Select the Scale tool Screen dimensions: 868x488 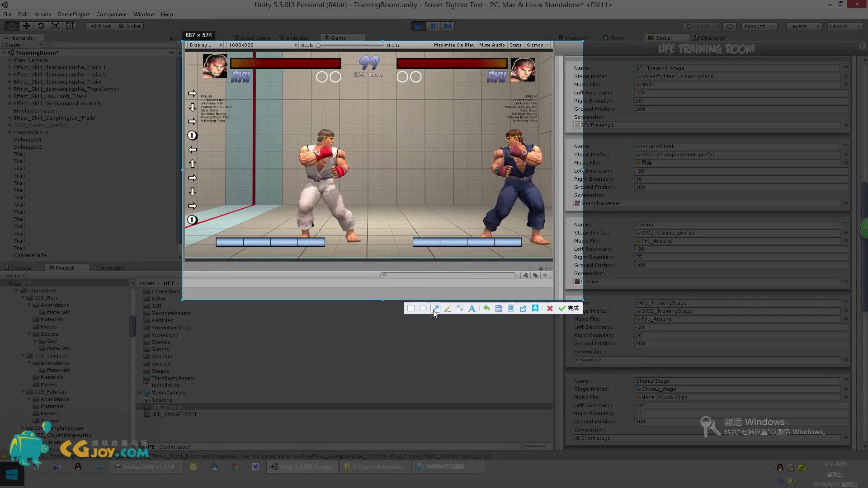(55, 26)
